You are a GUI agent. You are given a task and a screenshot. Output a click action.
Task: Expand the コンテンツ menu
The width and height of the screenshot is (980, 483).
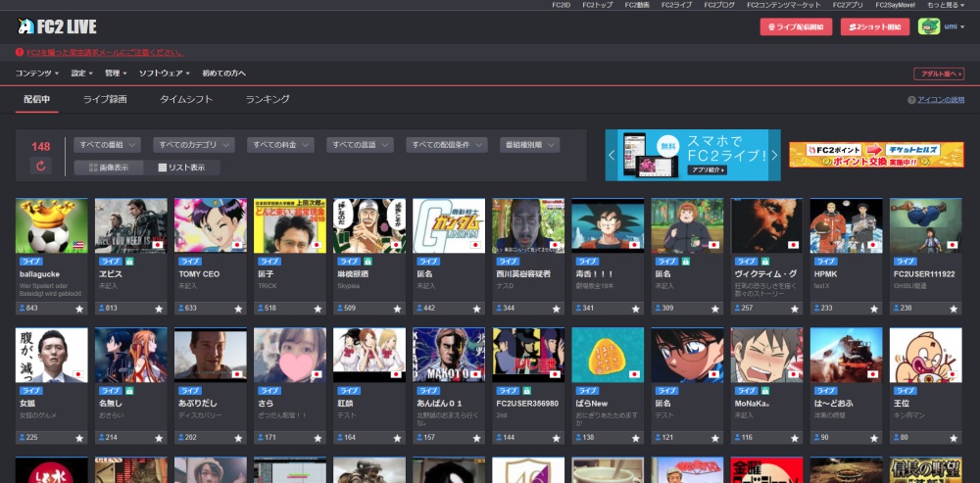(x=37, y=73)
